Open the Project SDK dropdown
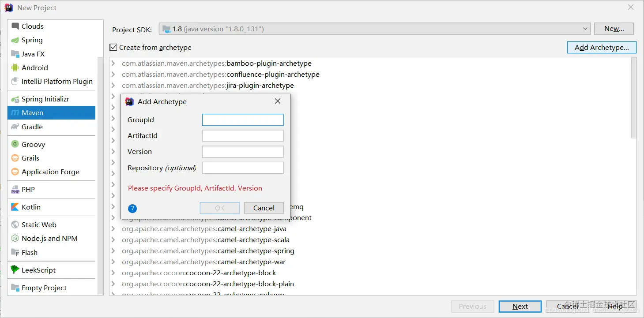The width and height of the screenshot is (644, 318). [x=375, y=29]
